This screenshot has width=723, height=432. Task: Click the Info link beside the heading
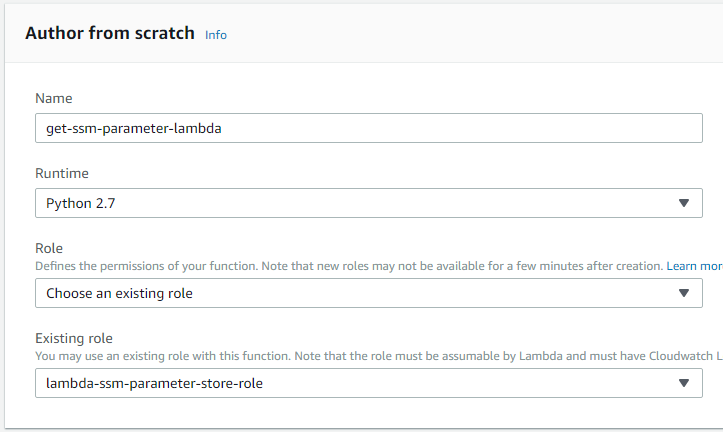pyautogui.click(x=216, y=35)
